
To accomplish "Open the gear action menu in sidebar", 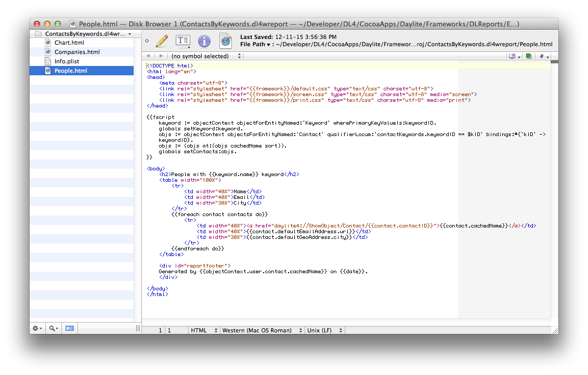I will coord(37,329).
